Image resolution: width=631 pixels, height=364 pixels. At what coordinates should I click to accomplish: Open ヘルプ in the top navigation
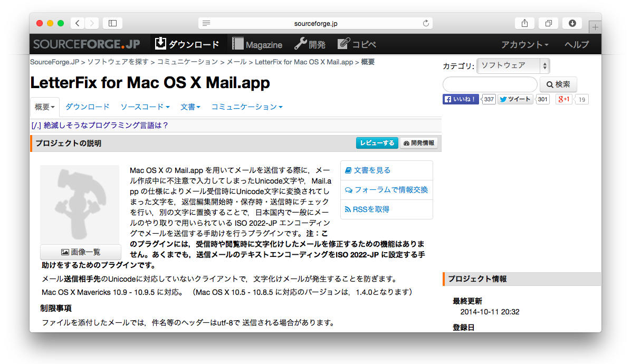pyautogui.click(x=576, y=45)
